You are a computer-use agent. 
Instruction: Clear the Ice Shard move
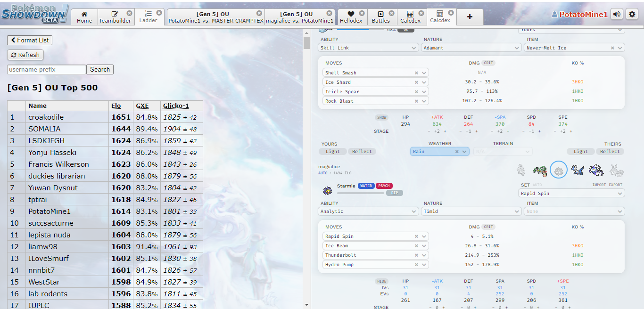417,82
